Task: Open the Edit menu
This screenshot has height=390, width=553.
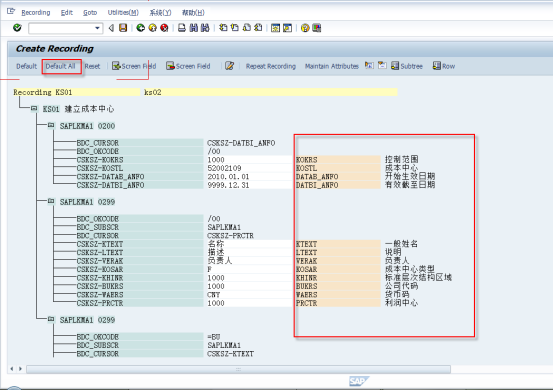Action: [x=67, y=13]
